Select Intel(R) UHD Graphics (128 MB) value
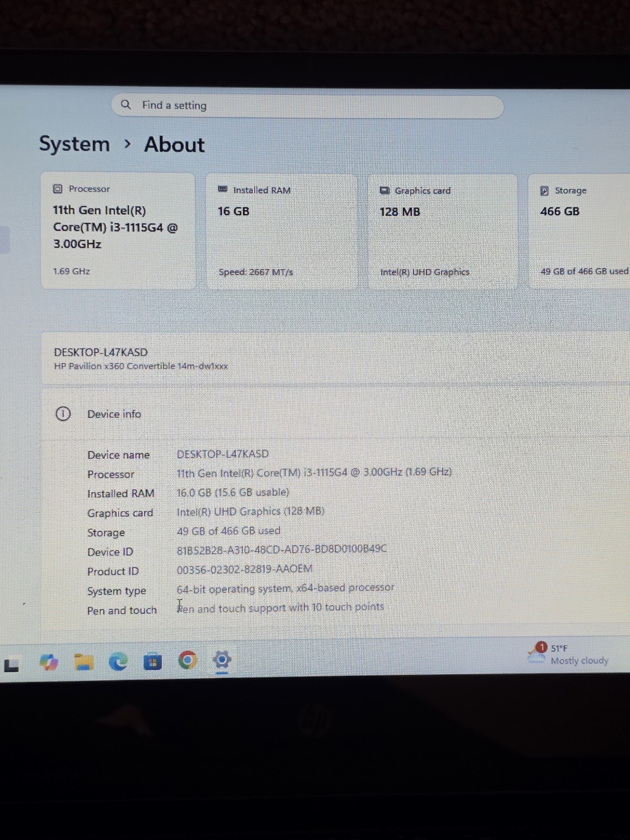The width and height of the screenshot is (630, 840). [250, 511]
